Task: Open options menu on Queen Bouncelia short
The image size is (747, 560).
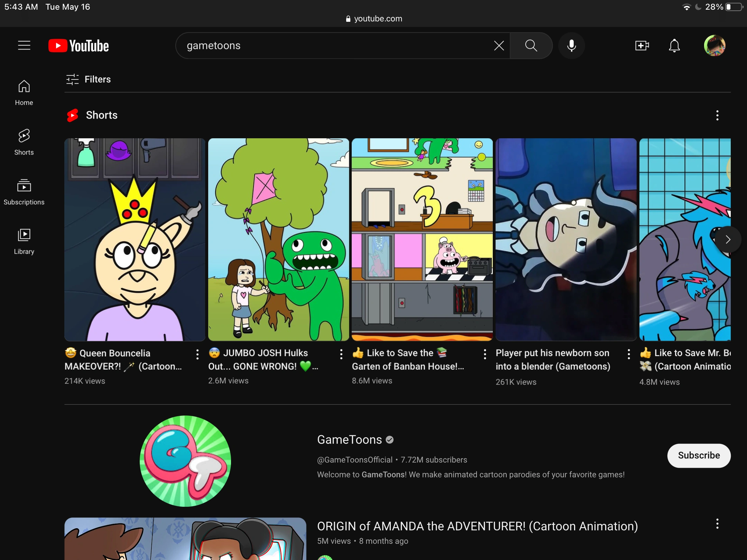Action: click(197, 354)
